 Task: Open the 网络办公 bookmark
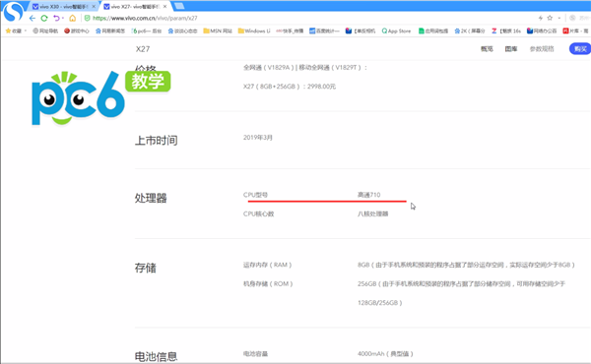pos(542,30)
